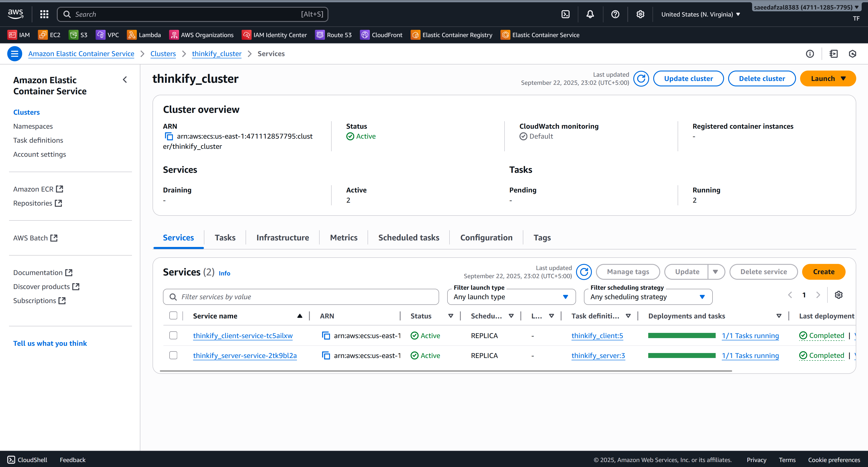Screen dimensions: 868x467
Task: Switch to the Infrastructure tab
Action: click(282, 238)
